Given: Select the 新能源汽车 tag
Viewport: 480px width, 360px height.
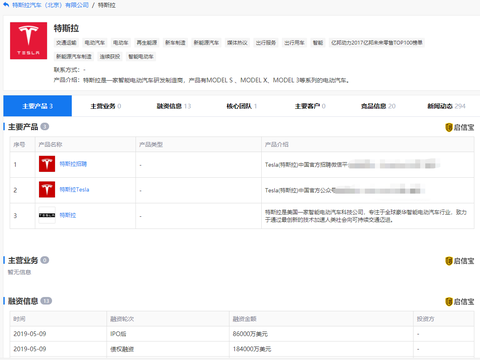Looking at the screenshot, I should pos(206,43).
